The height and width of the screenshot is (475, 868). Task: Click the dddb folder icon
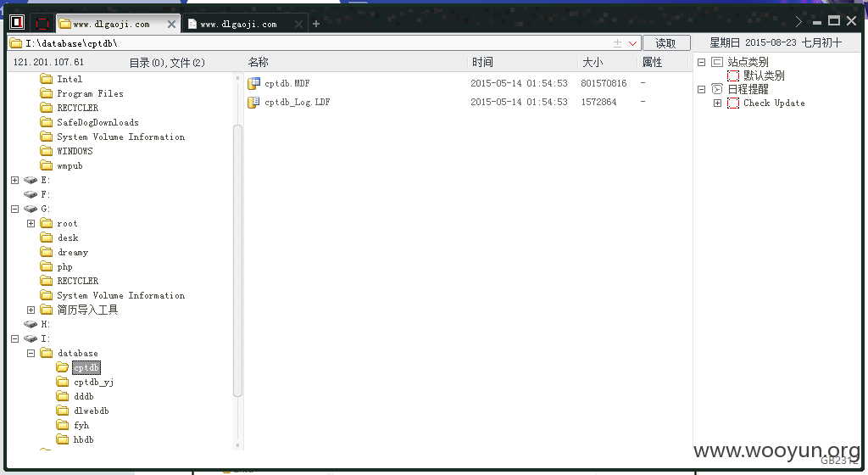(x=63, y=396)
